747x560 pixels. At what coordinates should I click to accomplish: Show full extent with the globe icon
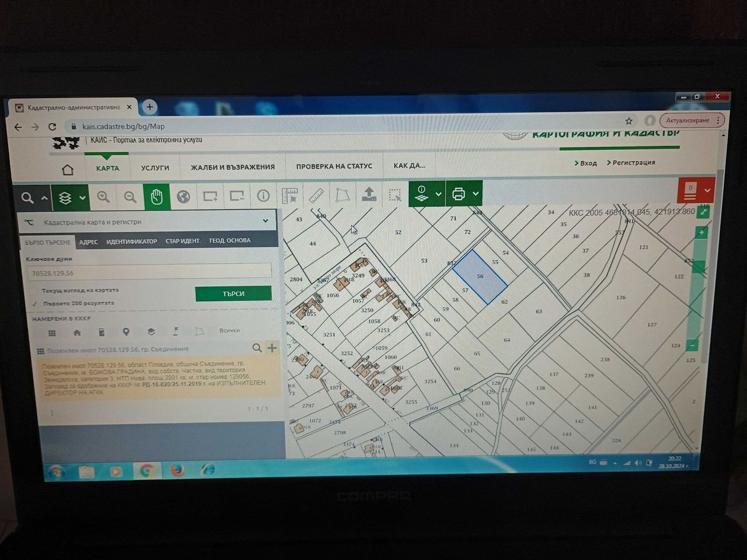tap(183, 197)
